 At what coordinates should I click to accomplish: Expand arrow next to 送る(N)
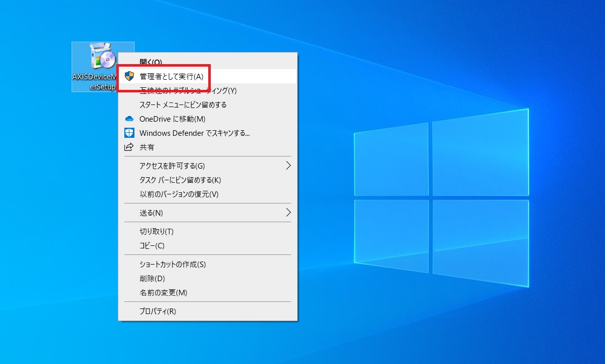tap(288, 213)
